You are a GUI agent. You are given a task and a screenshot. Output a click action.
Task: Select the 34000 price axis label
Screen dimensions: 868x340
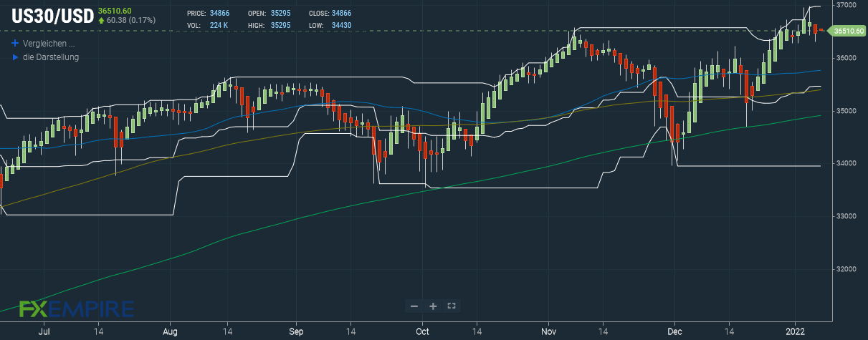pyautogui.click(x=846, y=164)
